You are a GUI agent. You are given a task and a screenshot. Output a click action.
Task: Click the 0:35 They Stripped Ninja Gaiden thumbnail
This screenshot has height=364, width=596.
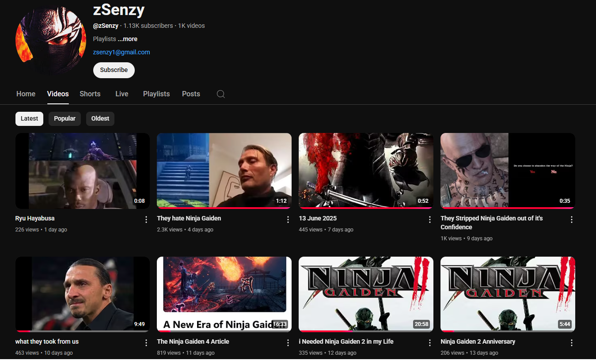[508, 171]
